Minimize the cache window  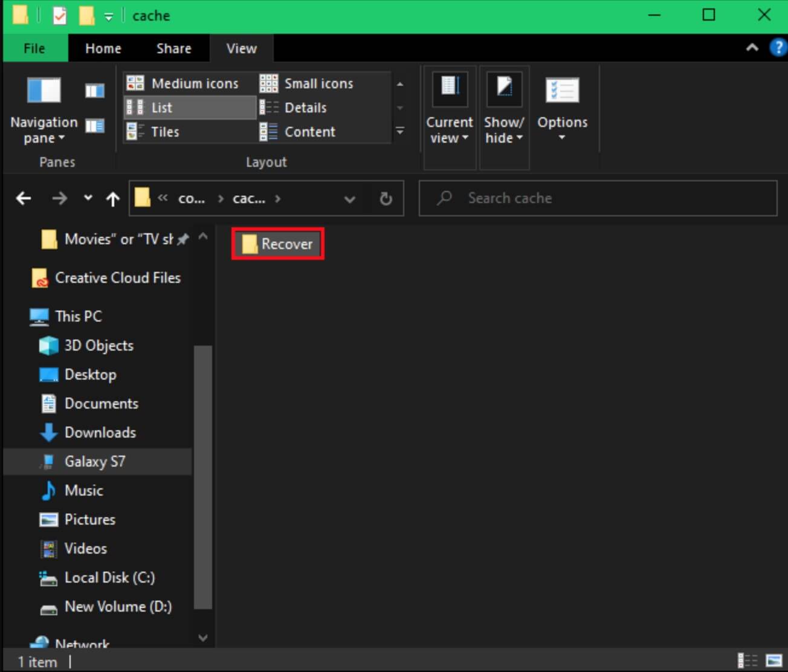pyautogui.click(x=654, y=15)
